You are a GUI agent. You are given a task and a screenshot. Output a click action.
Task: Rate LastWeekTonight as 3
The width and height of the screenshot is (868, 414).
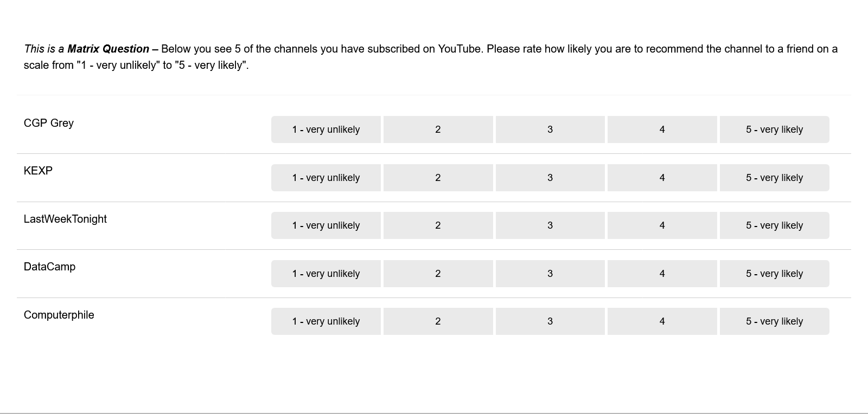550,225
